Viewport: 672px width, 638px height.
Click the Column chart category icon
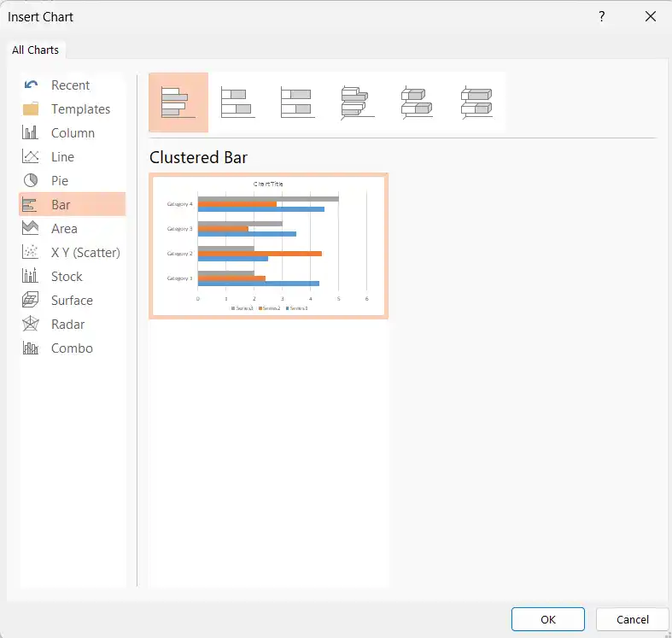point(30,132)
